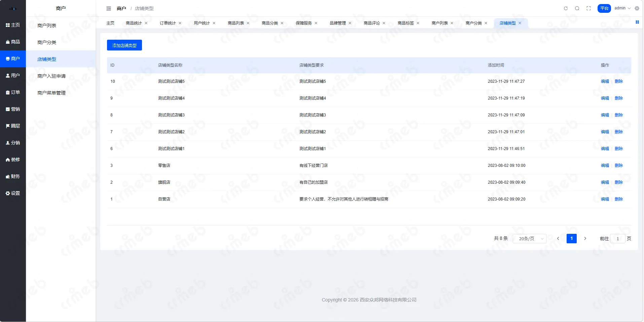Switch to the 商户分类 tab
This screenshot has width=644, height=322.
473,23
